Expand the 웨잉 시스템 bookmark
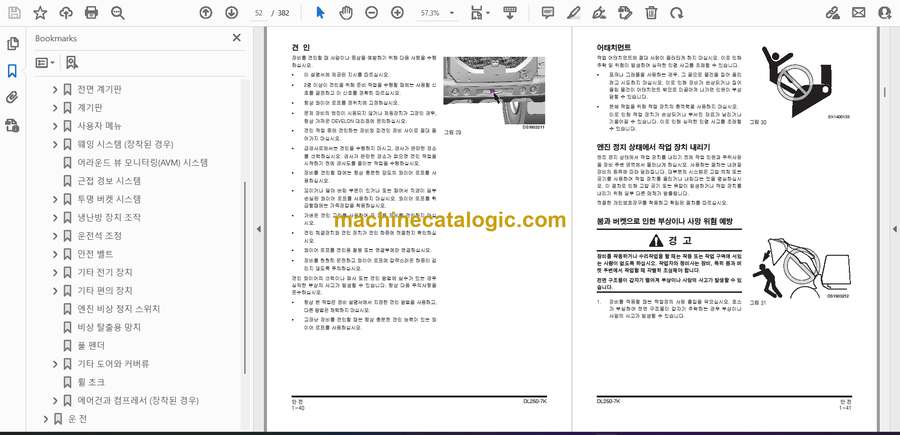Image resolution: width=900 pixels, height=435 pixels. (x=55, y=145)
